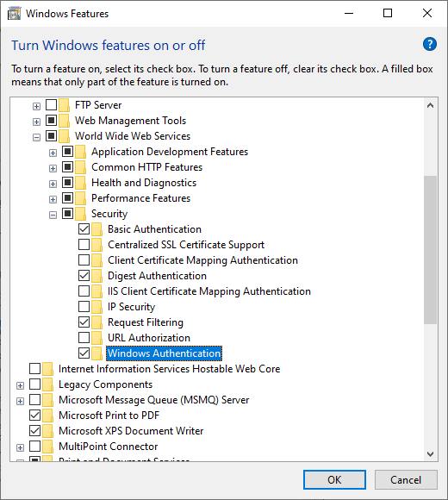
Task: Select the Microsoft XPS Document Writer label
Action: (131, 431)
